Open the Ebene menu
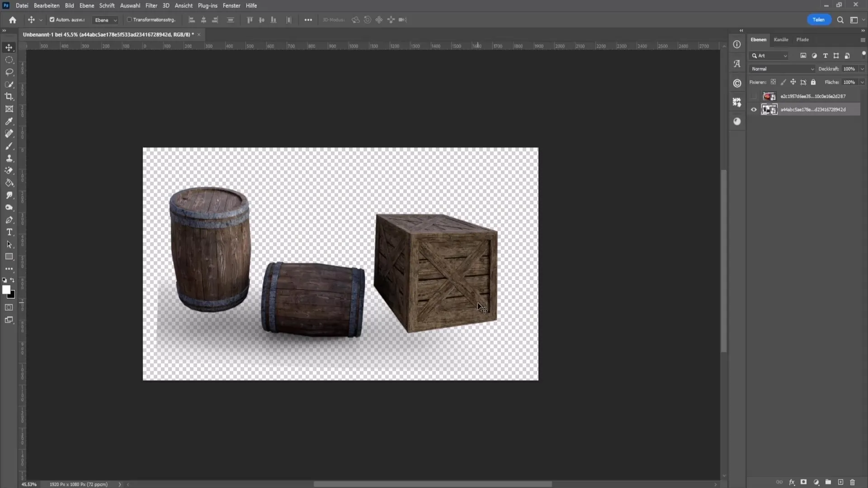 coord(87,5)
